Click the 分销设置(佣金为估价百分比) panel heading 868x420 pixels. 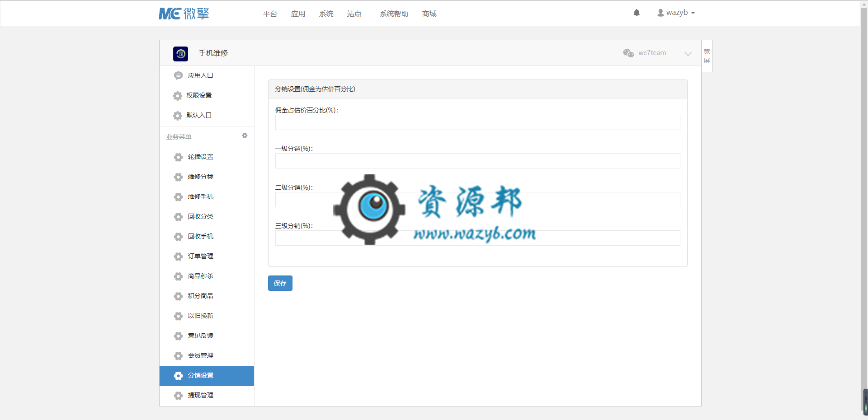coord(315,89)
